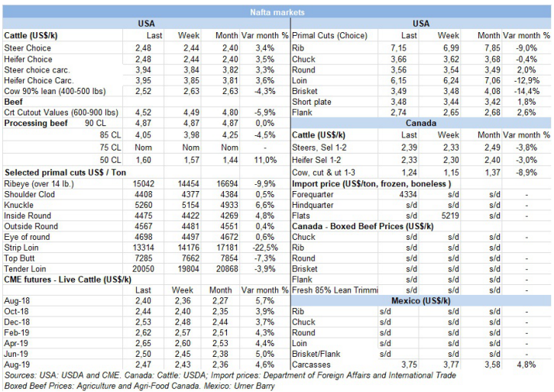554x392 pixels.
Task: Click the 'Mexico (US$/k)' section header
Action: click(420, 301)
